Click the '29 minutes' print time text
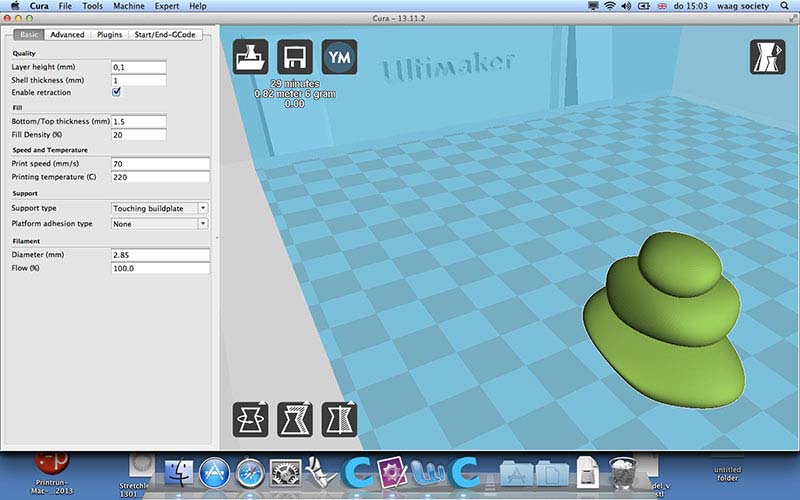This screenshot has height=500, width=800. point(295,84)
